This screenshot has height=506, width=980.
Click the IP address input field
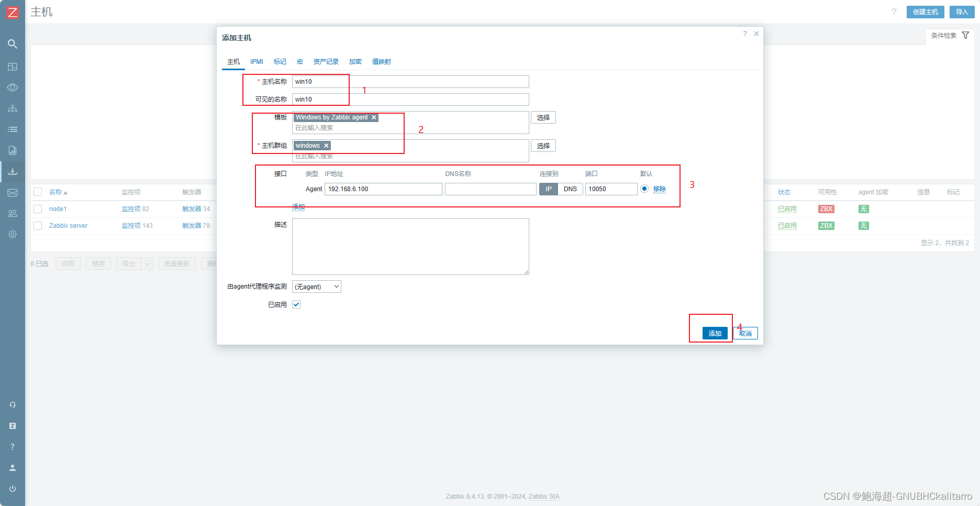383,189
